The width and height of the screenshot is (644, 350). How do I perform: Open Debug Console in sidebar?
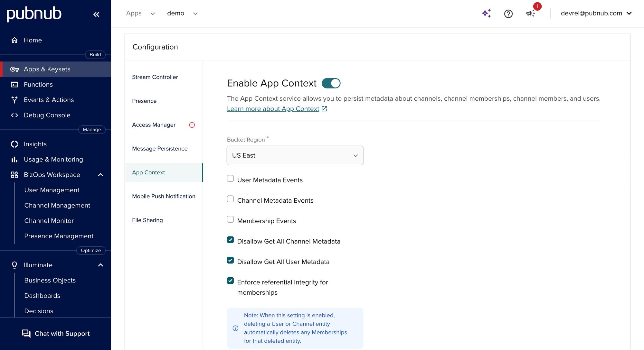pos(47,115)
